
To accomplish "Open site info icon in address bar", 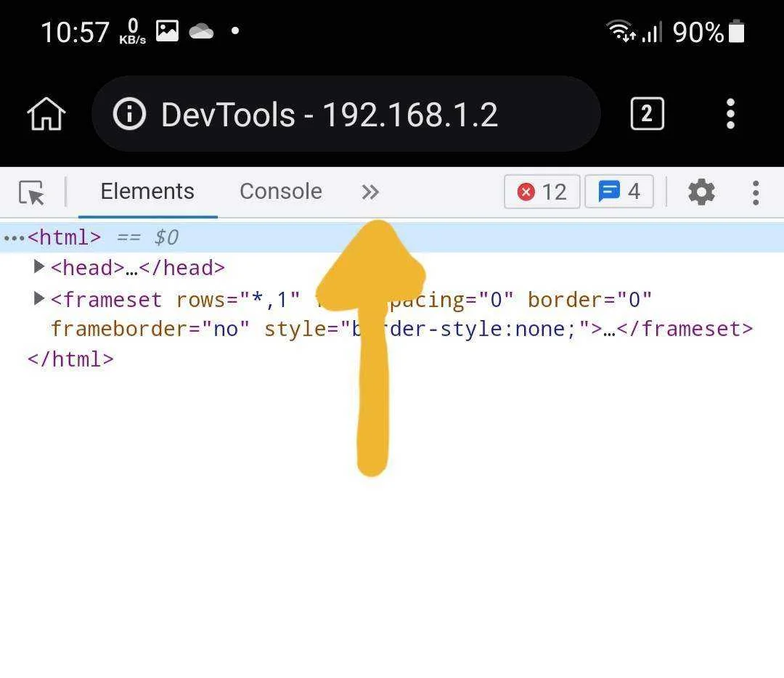I will [129, 114].
